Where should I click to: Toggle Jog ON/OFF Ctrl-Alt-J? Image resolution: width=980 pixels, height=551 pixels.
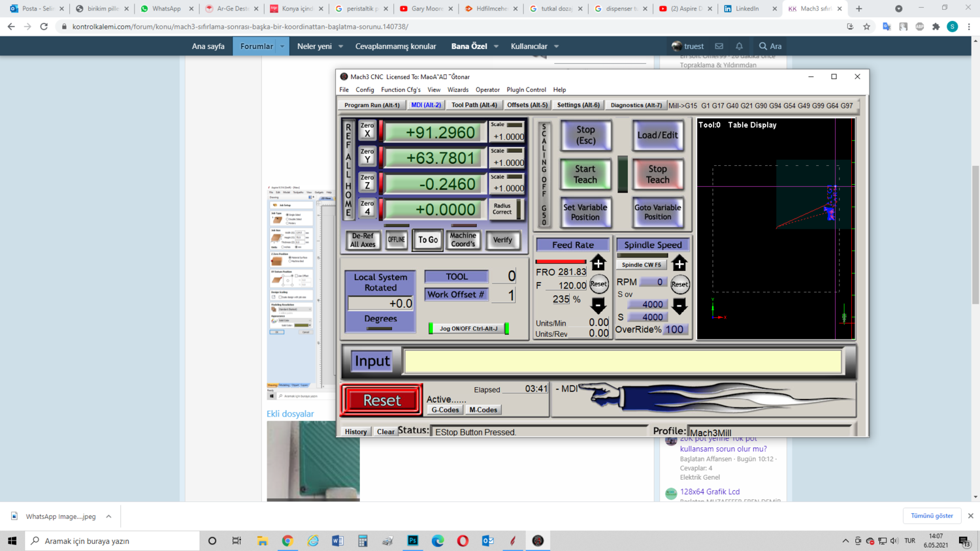468,328
